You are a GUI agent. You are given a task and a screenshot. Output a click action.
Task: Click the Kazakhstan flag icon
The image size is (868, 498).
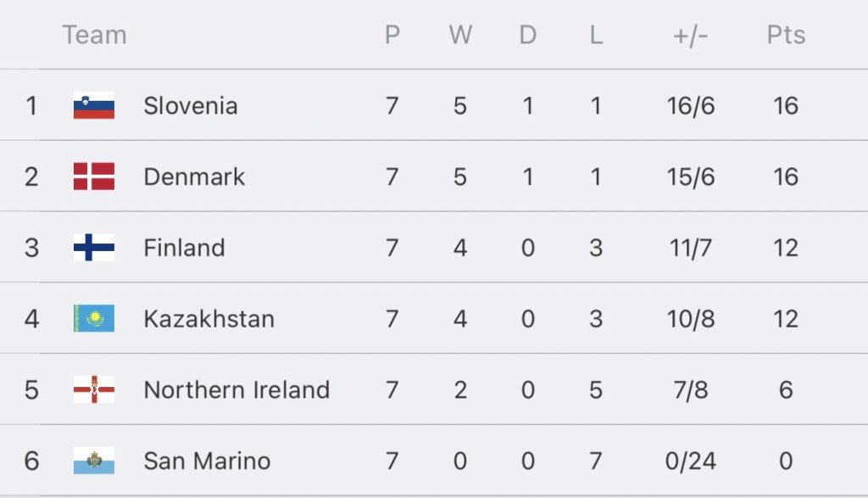(x=94, y=318)
